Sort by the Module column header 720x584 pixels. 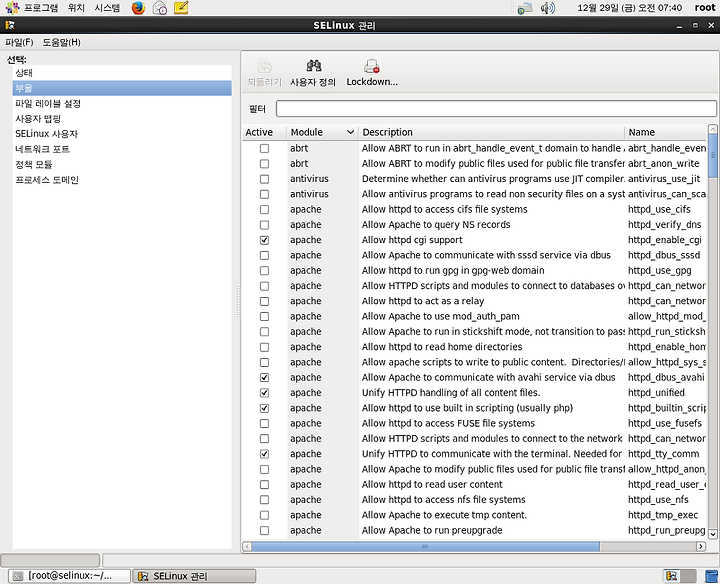tap(322, 132)
